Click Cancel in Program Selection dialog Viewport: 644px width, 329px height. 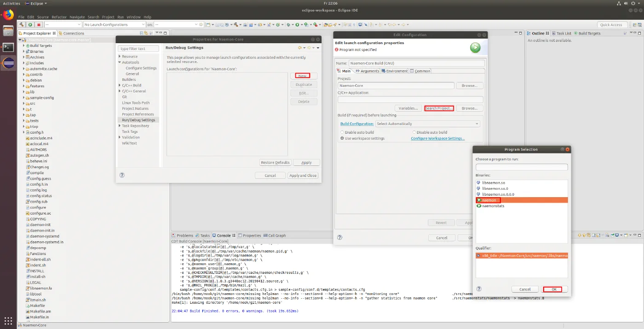525,289
